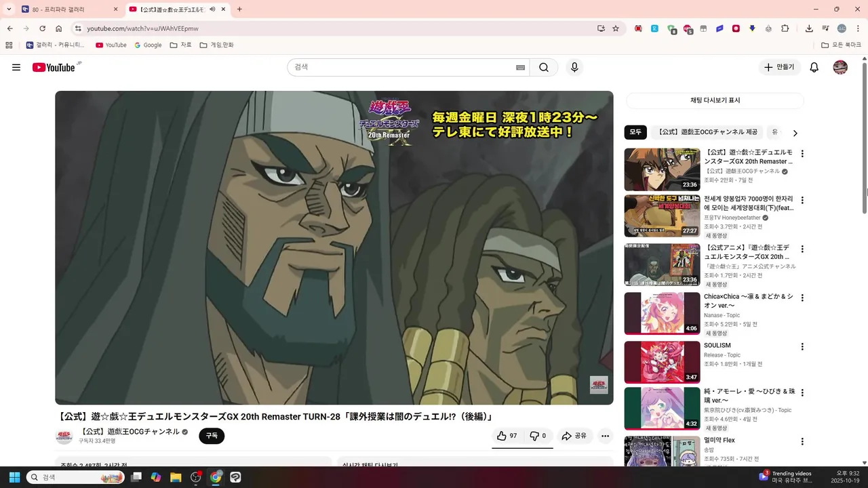
Task: Click the page vertical scrollbar
Action: pos(865,138)
